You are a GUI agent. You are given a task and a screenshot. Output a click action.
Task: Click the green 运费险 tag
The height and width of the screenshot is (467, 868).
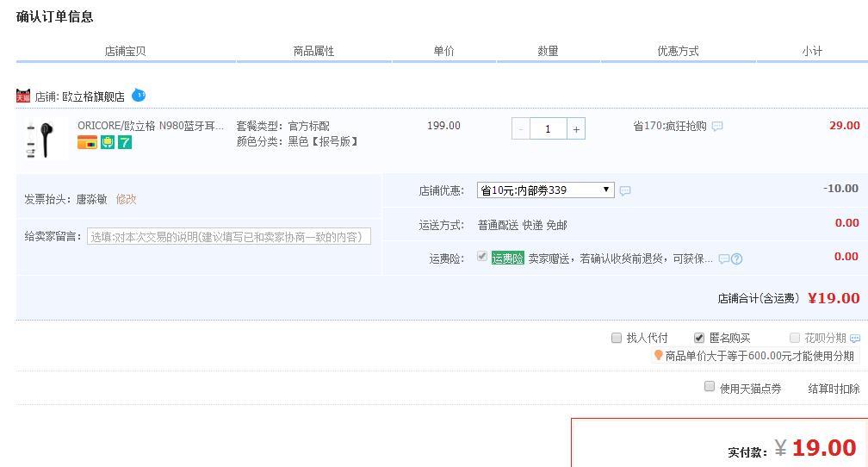pyautogui.click(x=508, y=258)
